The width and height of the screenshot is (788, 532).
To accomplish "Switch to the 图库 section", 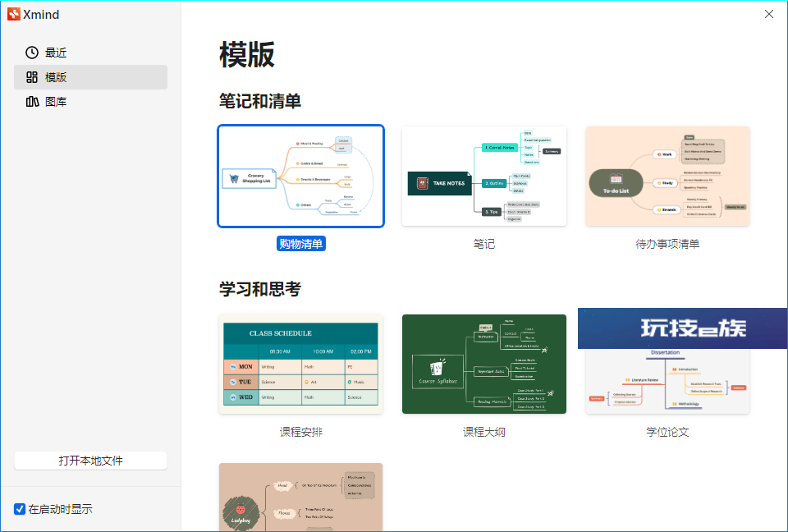I will (90, 102).
